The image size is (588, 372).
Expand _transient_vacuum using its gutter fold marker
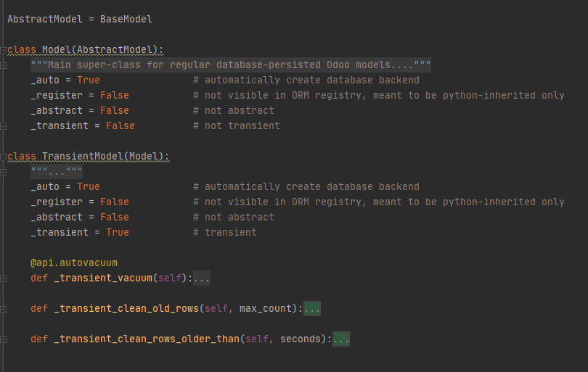pos(4,278)
